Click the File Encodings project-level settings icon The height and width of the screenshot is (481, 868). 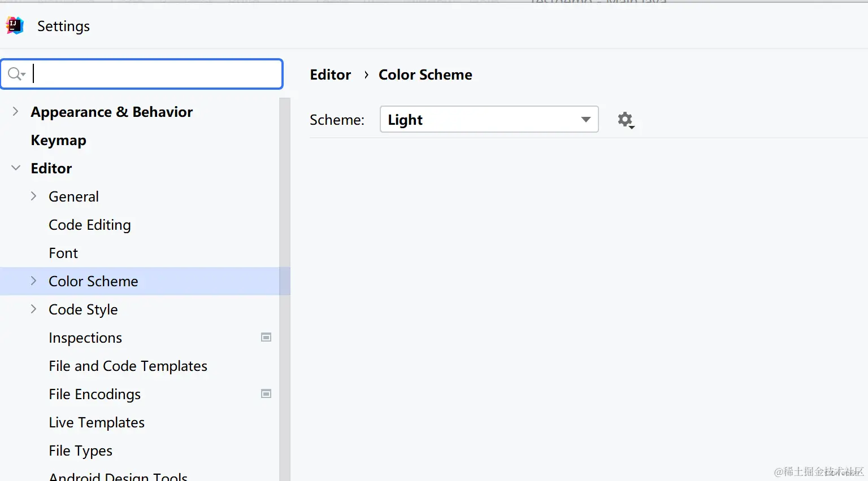(x=266, y=394)
